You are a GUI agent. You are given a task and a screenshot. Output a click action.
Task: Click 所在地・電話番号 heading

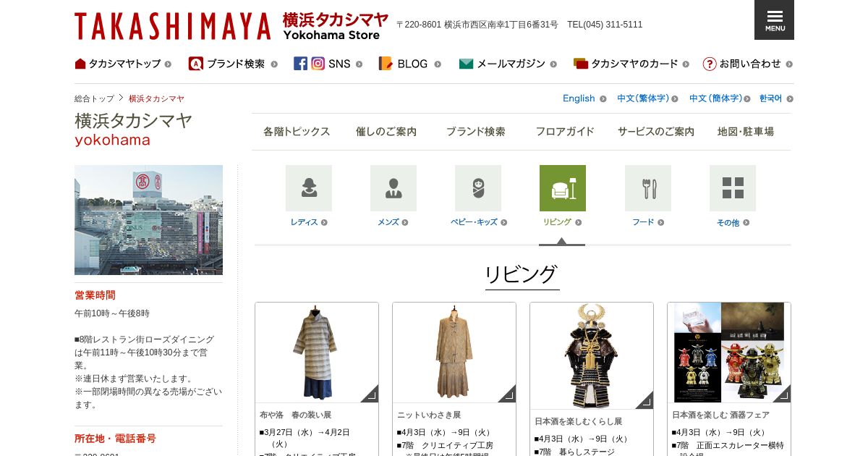[x=115, y=439]
